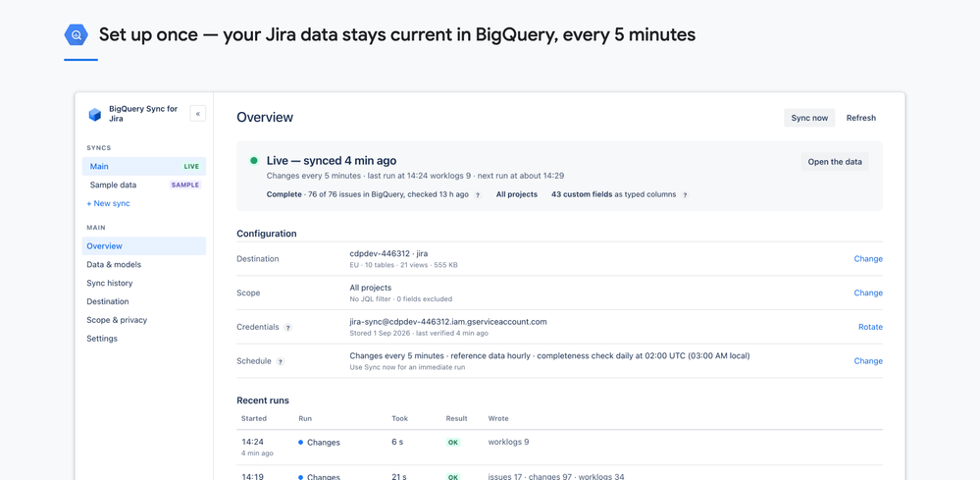Click help icon after 'as typed columns'
This screenshot has width=980, height=480.
click(x=685, y=195)
